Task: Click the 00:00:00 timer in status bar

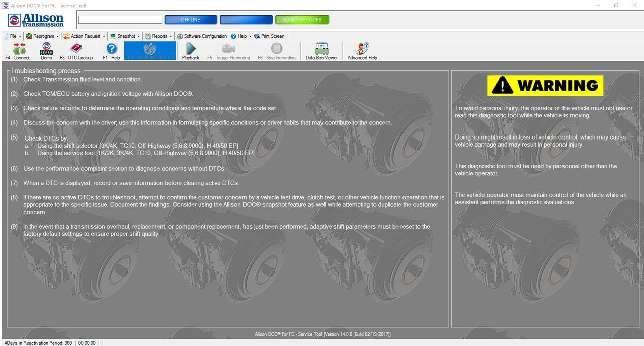Action: (x=87, y=343)
